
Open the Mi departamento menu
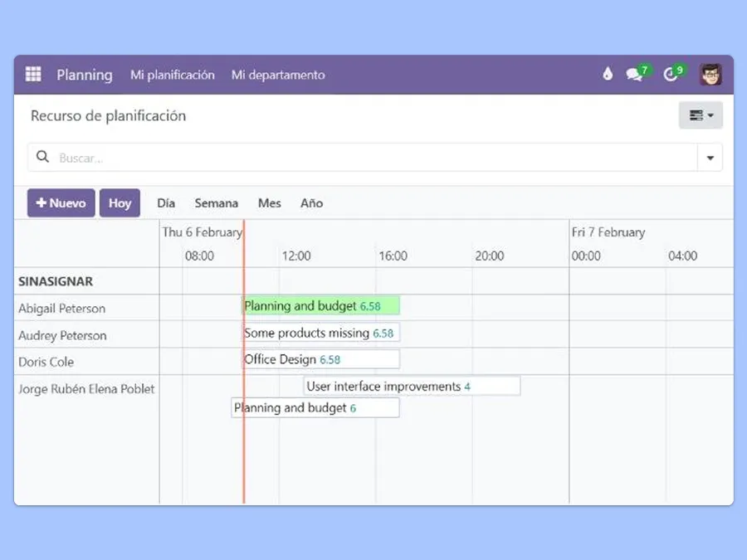(x=278, y=75)
